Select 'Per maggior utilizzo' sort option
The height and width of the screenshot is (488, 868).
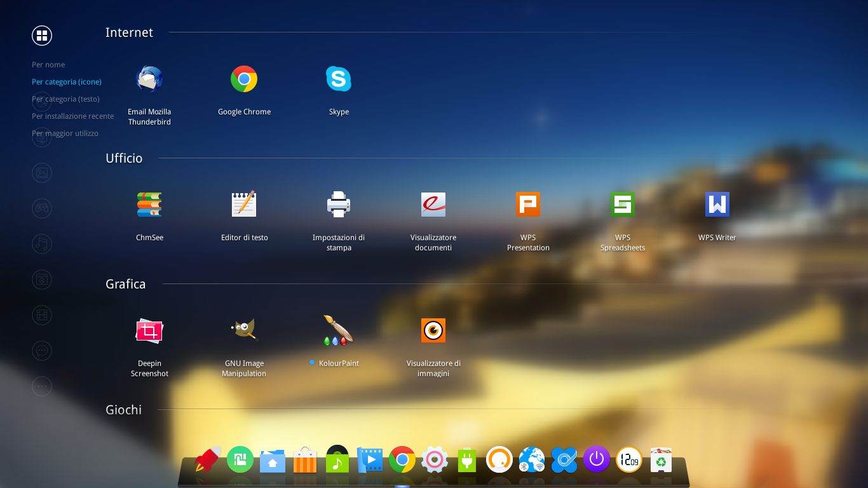[x=65, y=133]
